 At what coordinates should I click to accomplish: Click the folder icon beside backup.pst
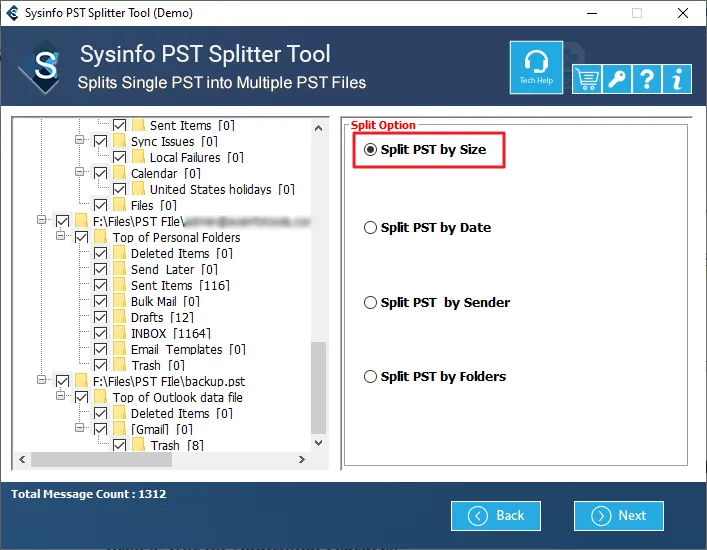[82, 381]
